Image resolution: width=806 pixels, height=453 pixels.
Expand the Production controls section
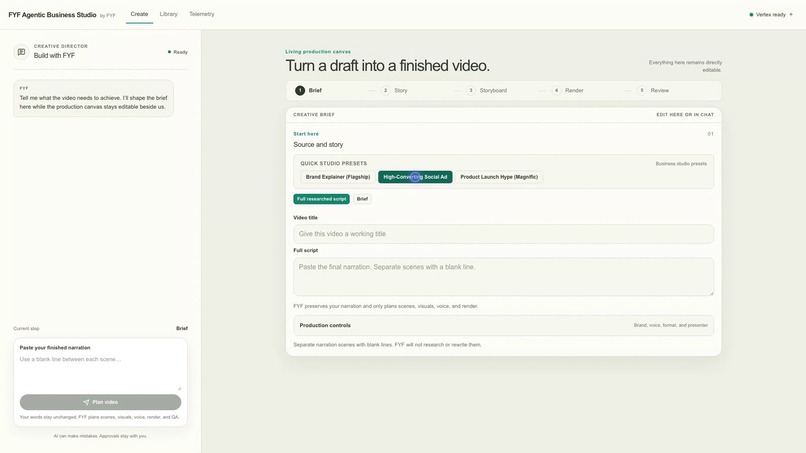[x=503, y=325]
